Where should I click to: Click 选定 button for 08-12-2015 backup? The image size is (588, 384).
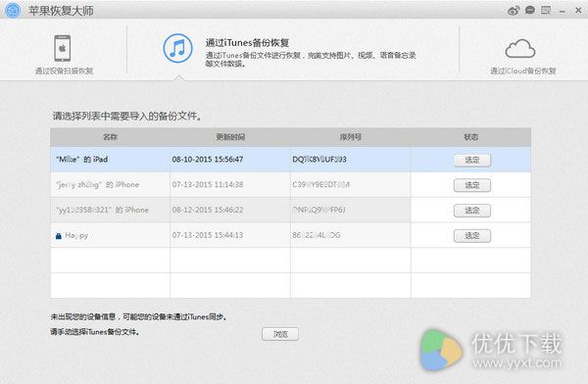pos(472,211)
